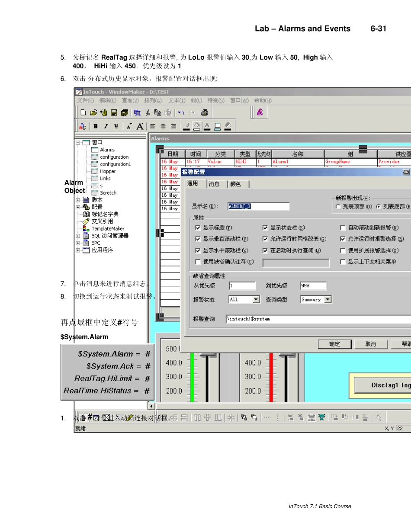Click the 报警查询 input field
The width and height of the screenshot is (411, 532).
(318, 319)
